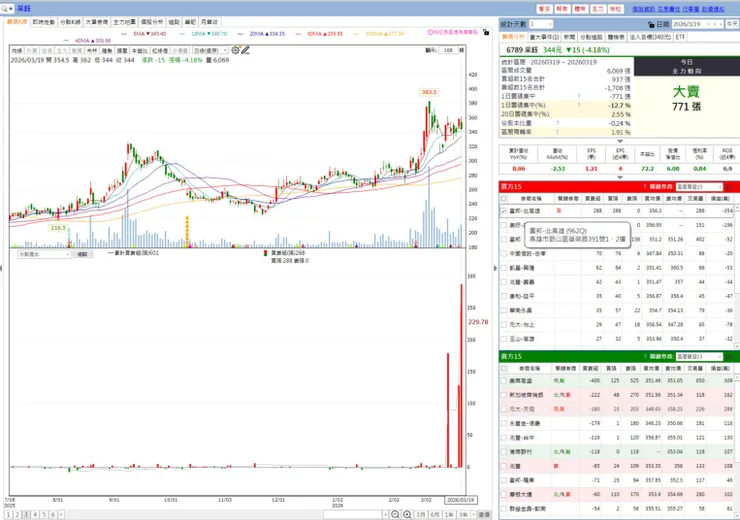Open the help icon for 1日籌碼集中
The image size is (740, 520).
click(x=579, y=96)
